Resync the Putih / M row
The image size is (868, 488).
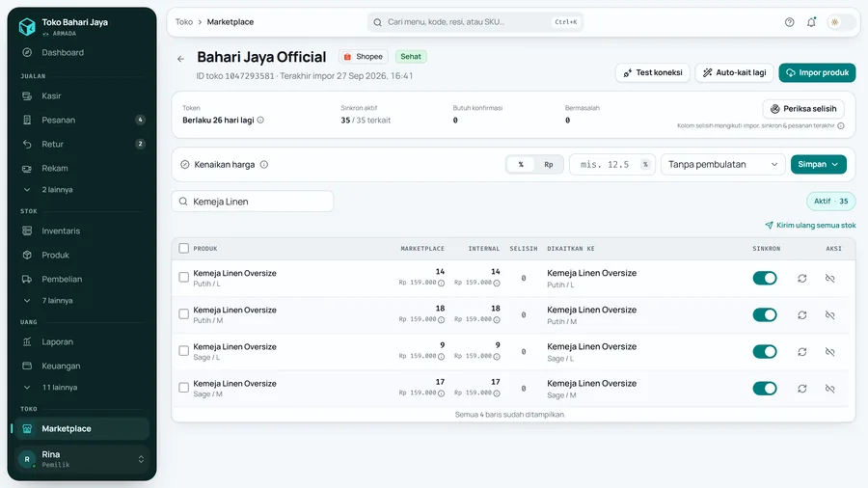click(x=801, y=314)
